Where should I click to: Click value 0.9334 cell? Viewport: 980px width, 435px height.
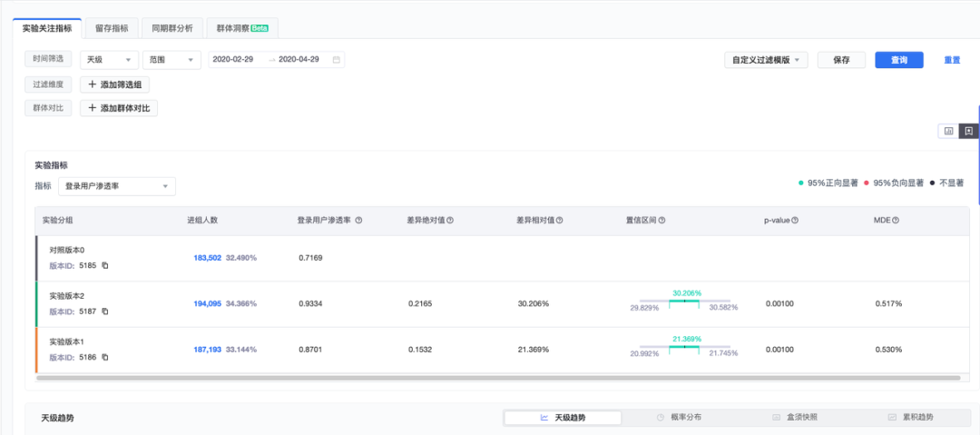(310, 303)
